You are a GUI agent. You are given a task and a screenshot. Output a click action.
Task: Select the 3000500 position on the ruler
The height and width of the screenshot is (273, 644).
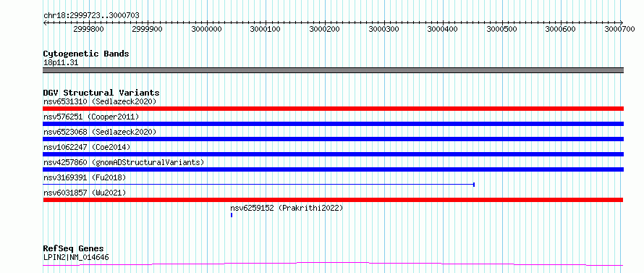(x=502, y=29)
